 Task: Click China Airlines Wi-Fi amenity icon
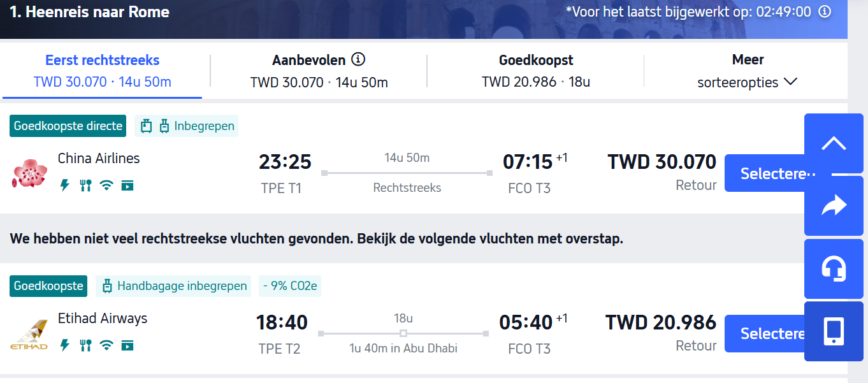[x=106, y=185]
